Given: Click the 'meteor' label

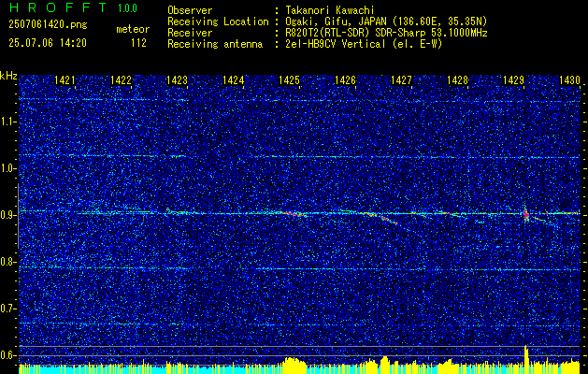Looking at the screenshot, I should point(133,29).
